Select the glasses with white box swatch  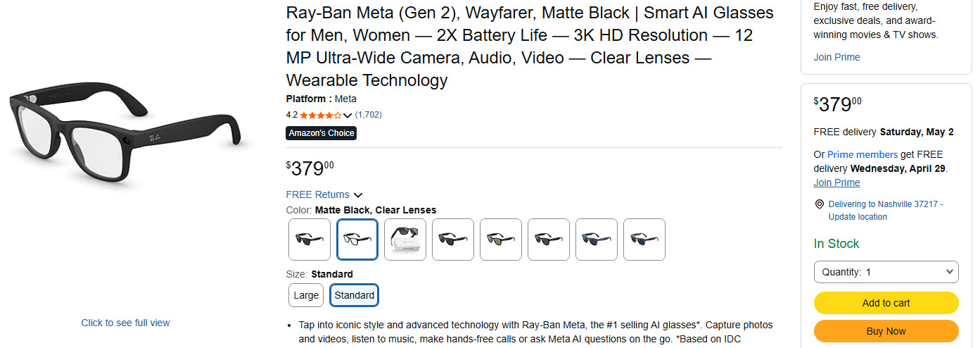point(405,240)
